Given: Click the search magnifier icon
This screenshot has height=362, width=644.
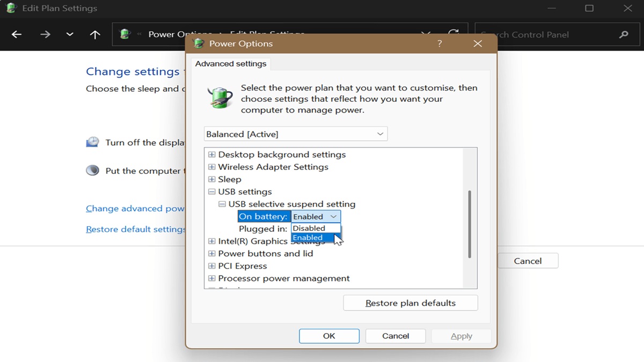Looking at the screenshot, I should pyautogui.click(x=624, y=34).
